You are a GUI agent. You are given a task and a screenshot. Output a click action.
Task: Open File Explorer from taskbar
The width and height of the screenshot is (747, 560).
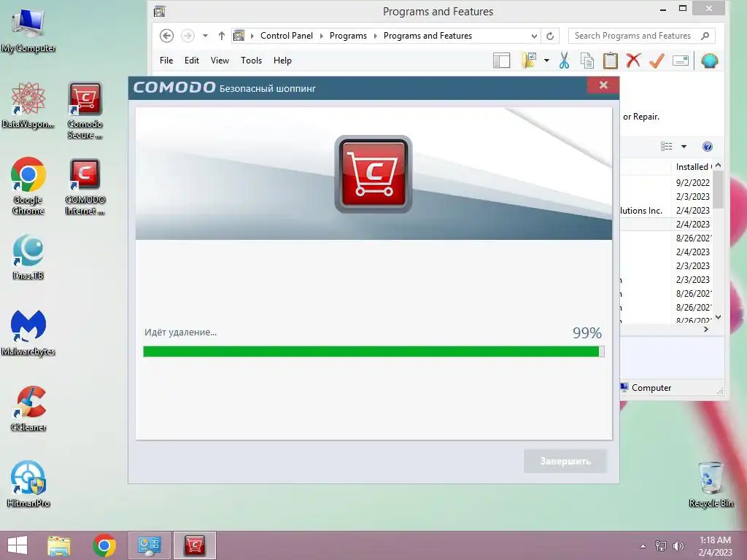click(59, 545)
